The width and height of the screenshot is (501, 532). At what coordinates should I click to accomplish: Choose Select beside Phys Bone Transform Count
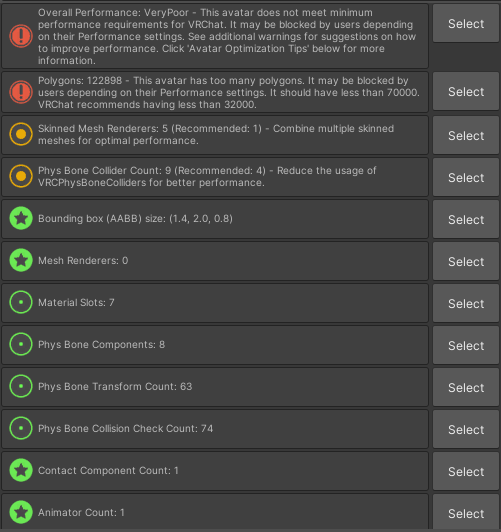(466, 387)
